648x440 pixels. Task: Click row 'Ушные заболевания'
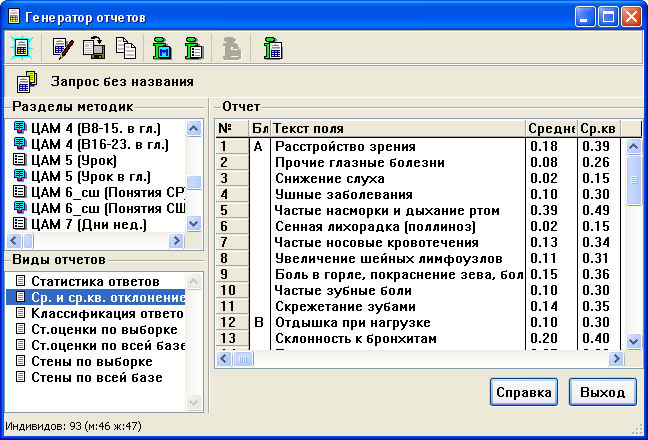[417, 194]
